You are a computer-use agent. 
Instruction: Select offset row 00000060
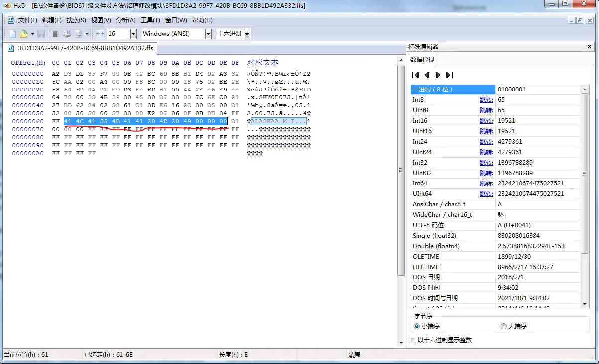tap(27, 122)
